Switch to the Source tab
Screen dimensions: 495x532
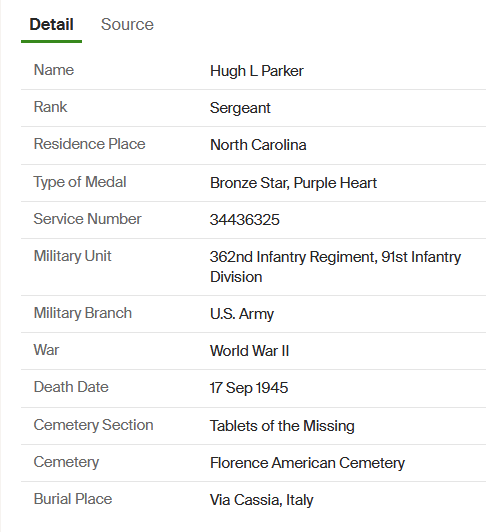click(127, 24)
